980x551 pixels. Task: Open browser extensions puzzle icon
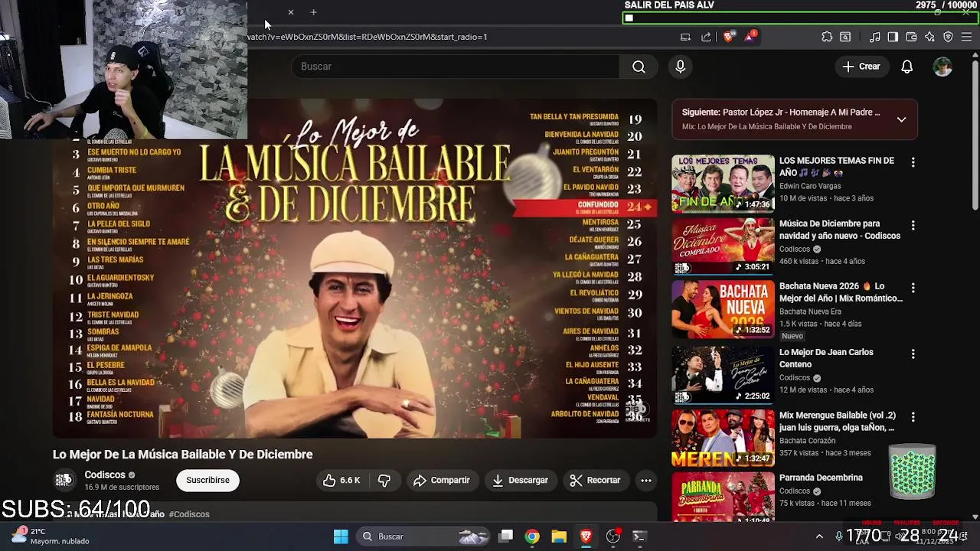827,37
